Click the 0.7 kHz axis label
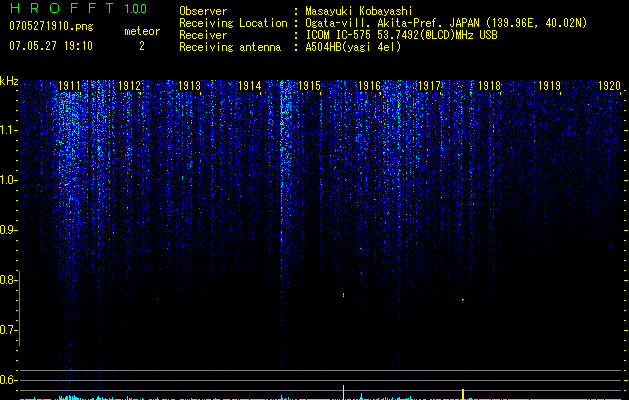Screen dimensions: 629x400 [x=8, y=330]
